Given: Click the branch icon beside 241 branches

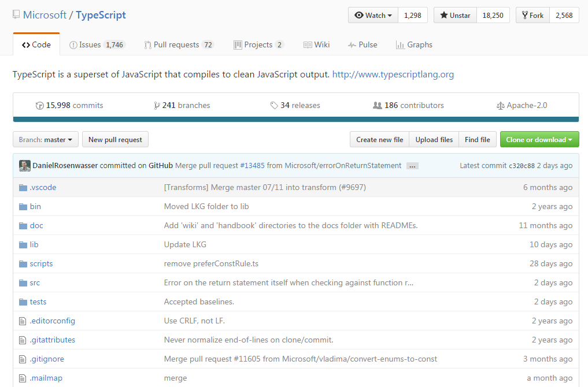Looking at the screenshot, I should tap(157, 106).
